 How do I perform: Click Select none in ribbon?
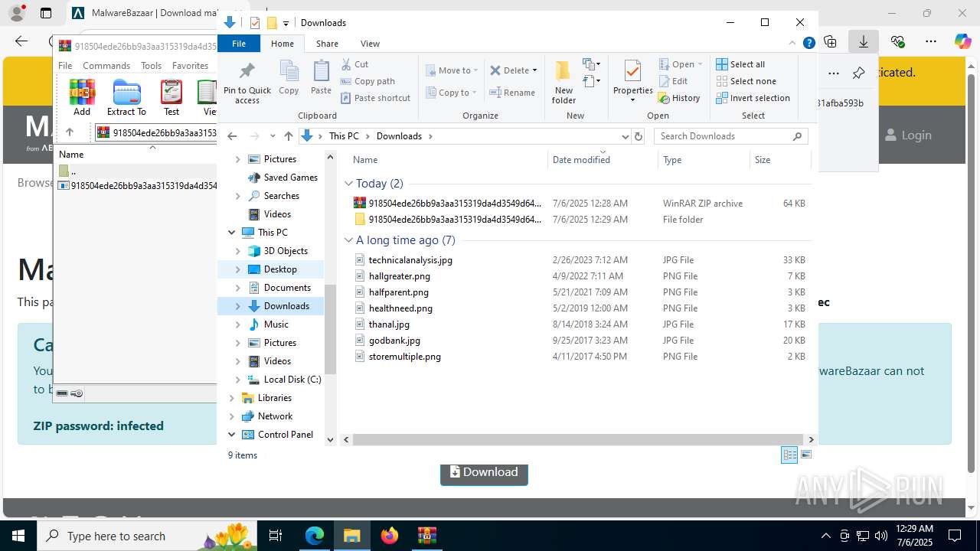tap(746, 81)
